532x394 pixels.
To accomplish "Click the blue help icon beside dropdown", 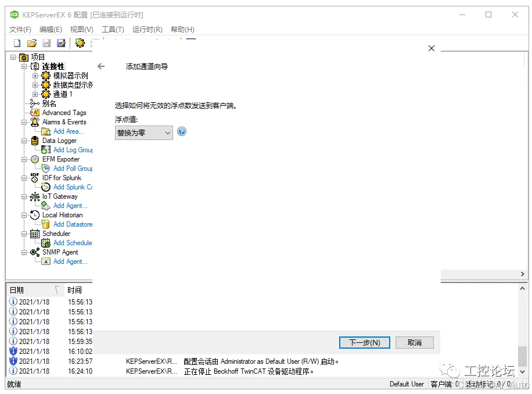I will tap(182, 132).
